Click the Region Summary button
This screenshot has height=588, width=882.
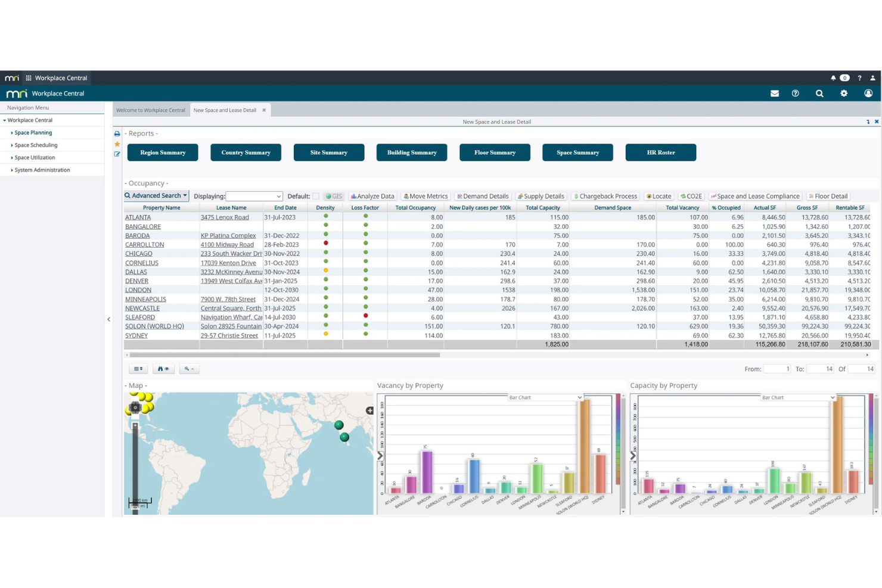click(x=163, y=153)
